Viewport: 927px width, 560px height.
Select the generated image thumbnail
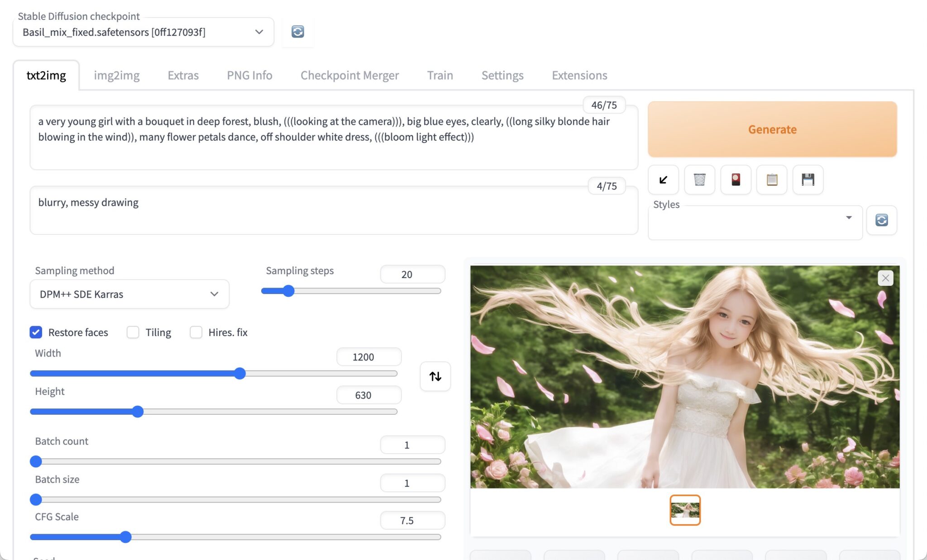coord(685,510)
